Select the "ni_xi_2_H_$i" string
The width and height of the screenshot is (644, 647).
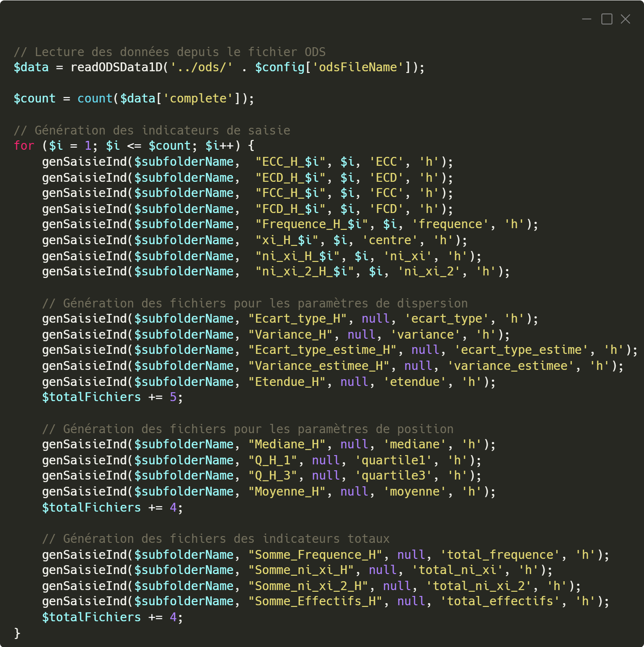click(305, 272)
